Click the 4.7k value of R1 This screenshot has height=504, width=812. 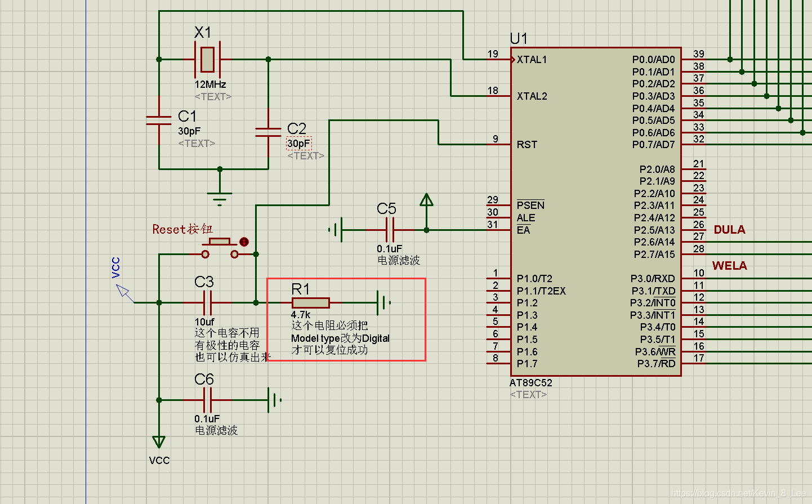click(x=301, y=315)
